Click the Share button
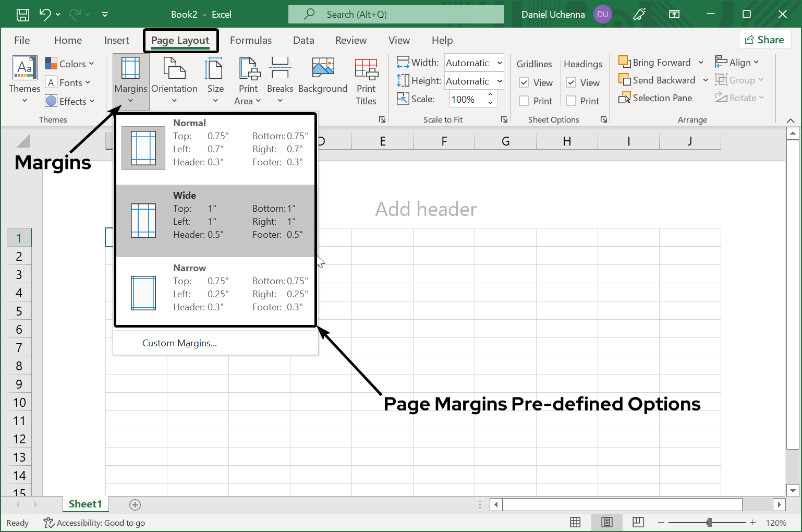 pyautogui.click(x=765, y=39)
